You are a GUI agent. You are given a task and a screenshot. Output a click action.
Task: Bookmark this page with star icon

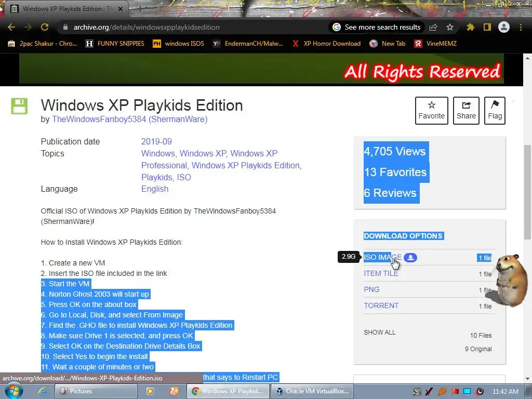[450, 27]
